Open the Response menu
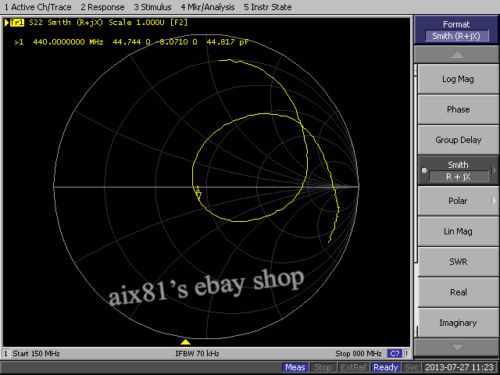This screenshot has height=375, width=500. [x=102, y=7]
